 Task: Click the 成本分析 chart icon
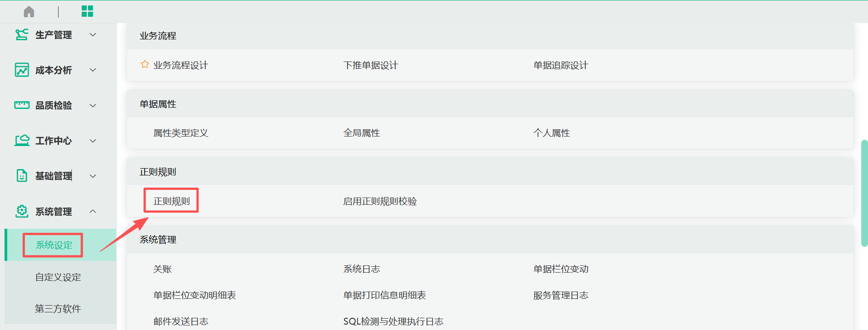22,70
